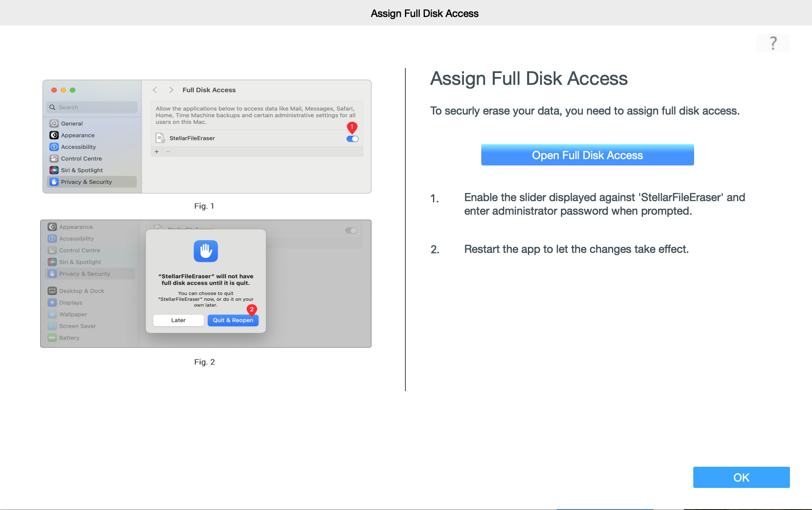Toggle the StellarFileEraser switch in Fig. 1

pyautogui.click(x=352, y=139)
